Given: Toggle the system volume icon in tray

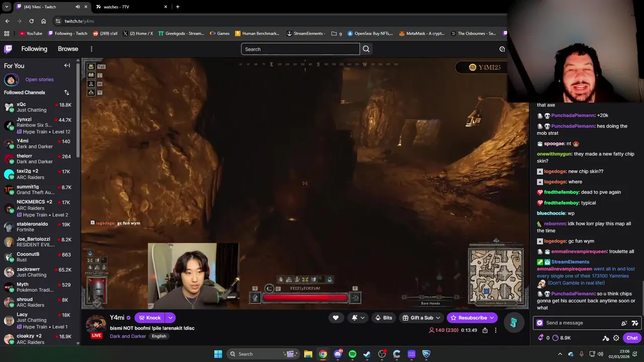Looking at the screenshot, I should [x=602, y=354].
